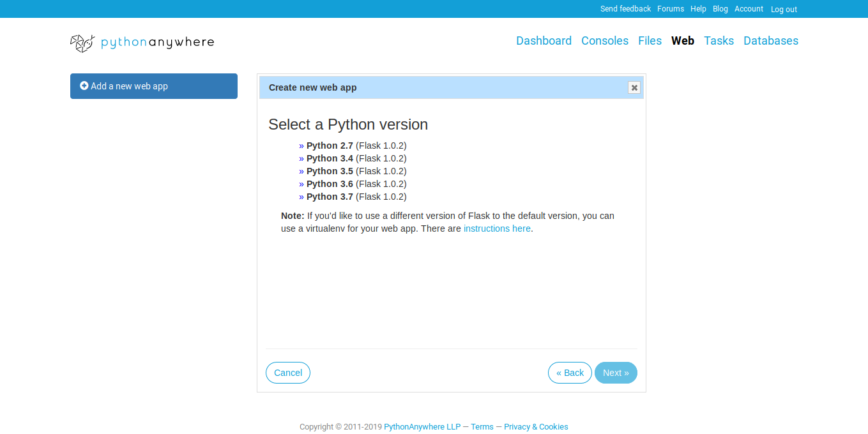Open the Forums link
Image resolution: width=868 pixels, height=434 pixels.
[671, 9]
